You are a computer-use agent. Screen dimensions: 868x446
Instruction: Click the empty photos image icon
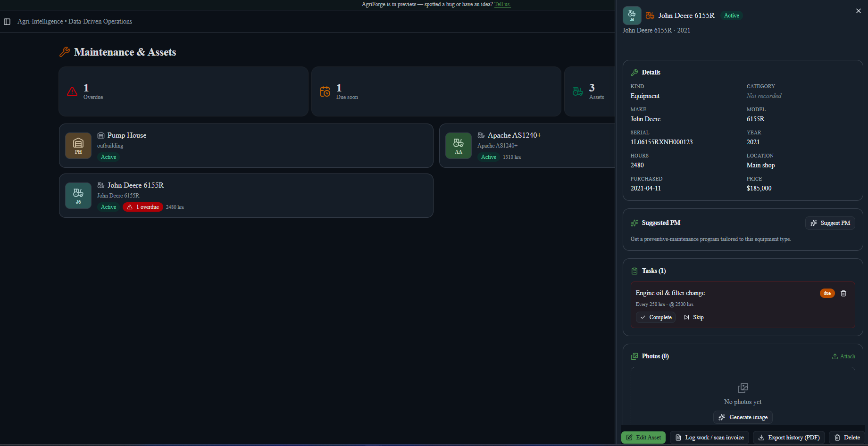point(743,388)
